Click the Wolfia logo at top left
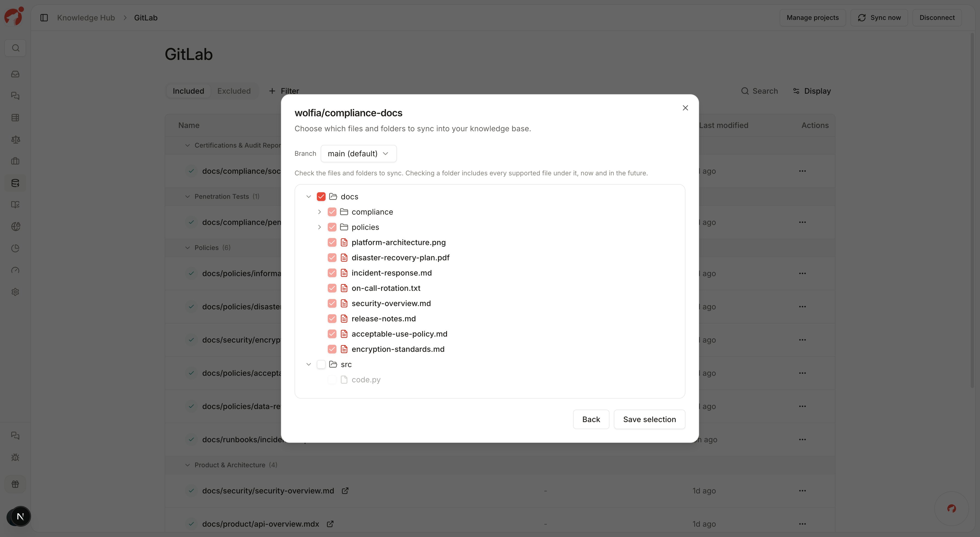Image resolution: width=980 pixels, height=537 pixels. click(14, 16)
